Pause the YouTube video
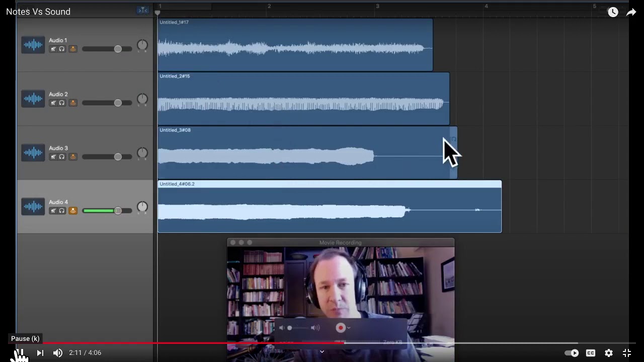 point(21,353)
